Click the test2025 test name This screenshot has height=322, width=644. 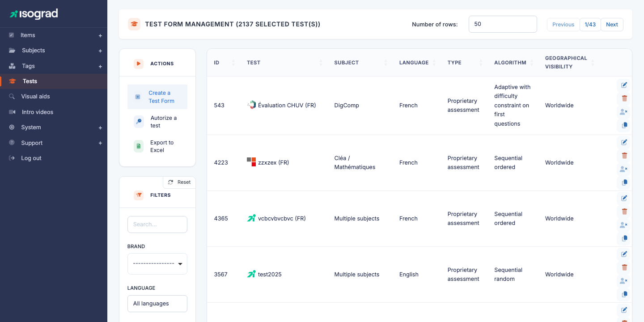(x=270, y=275)
